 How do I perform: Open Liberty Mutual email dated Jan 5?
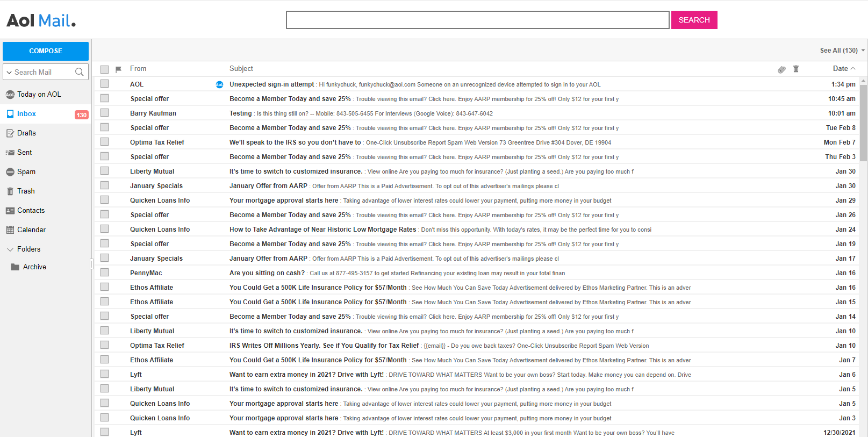point(477,389)
